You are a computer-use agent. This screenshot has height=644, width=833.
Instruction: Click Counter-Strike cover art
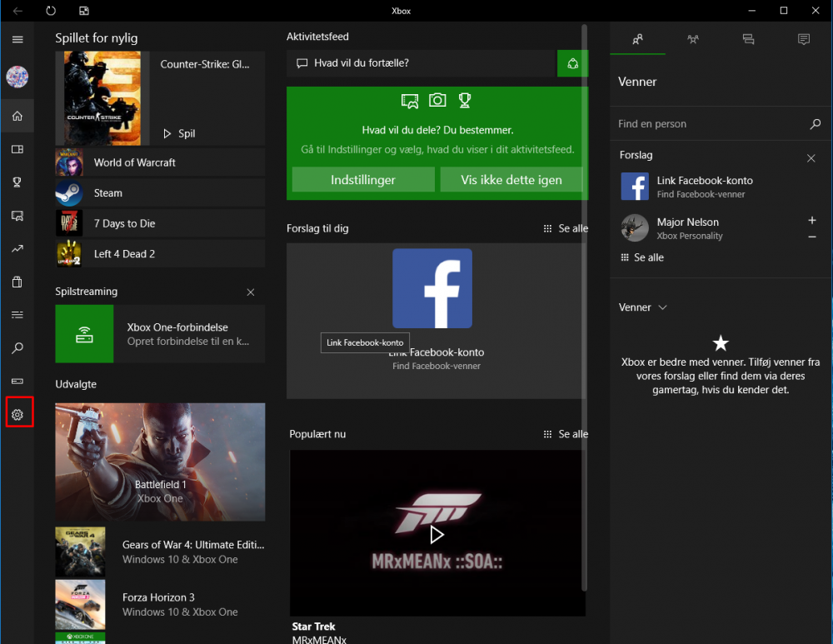point(102,98)
